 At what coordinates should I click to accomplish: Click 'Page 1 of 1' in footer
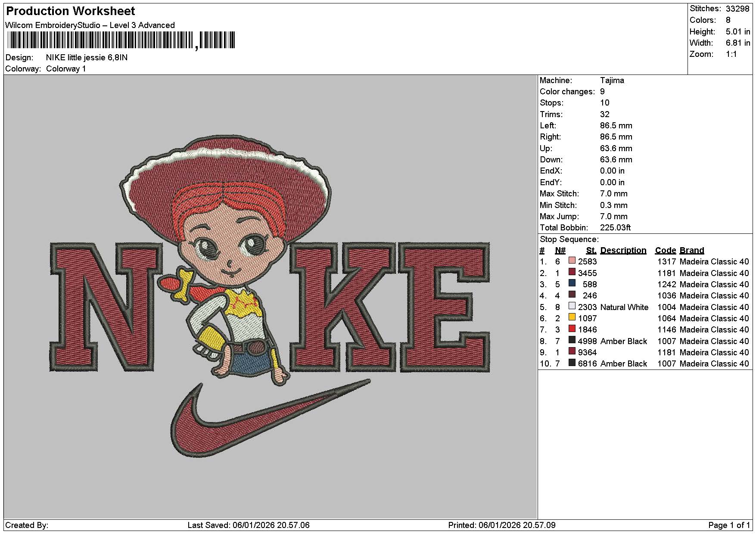tap(729, 525)
